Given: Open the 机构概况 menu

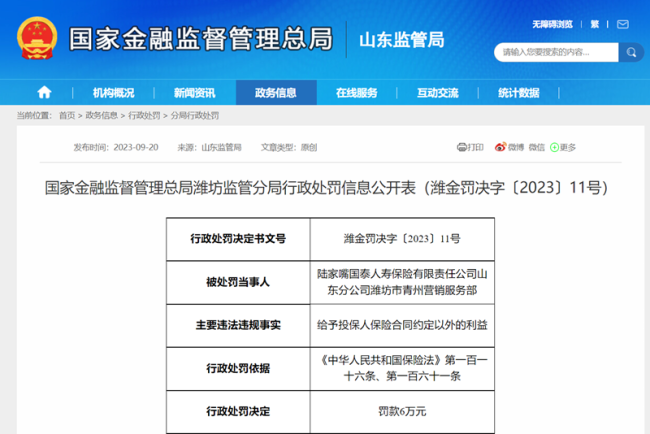Looking at the screenshot, I should pyautogui.click(x=113, y=93).
